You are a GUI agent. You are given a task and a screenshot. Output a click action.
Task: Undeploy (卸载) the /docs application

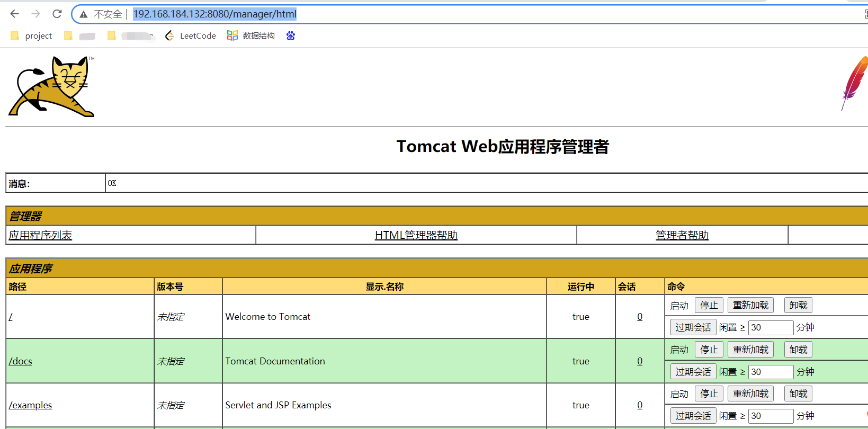tap(798, 350)
